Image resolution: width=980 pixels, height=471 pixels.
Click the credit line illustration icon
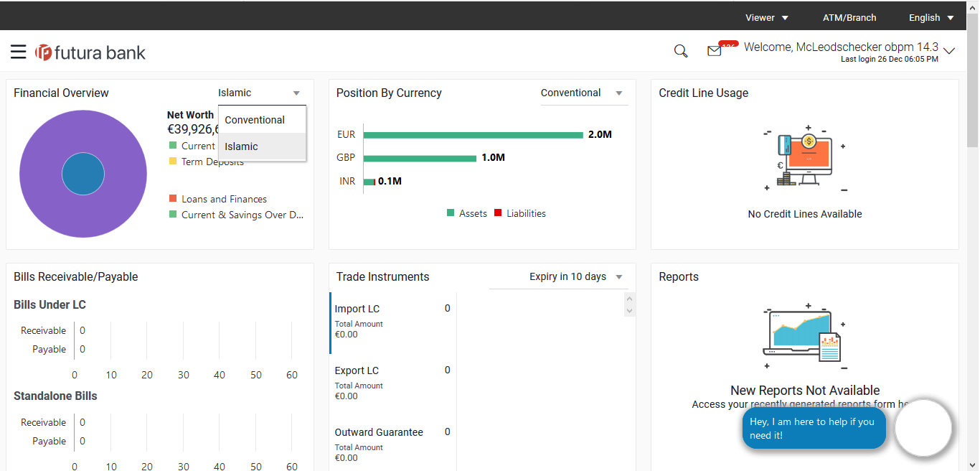coord(804,159)
